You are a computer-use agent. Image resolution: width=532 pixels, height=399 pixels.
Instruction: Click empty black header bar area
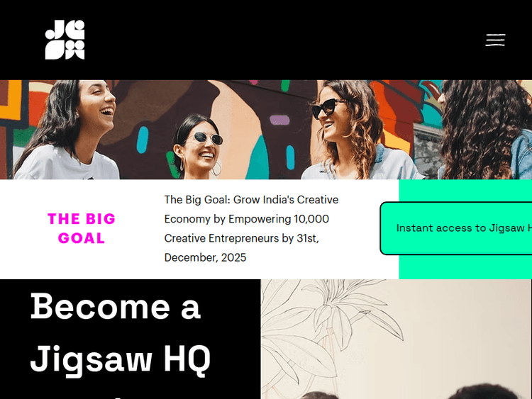pos(285,40)
